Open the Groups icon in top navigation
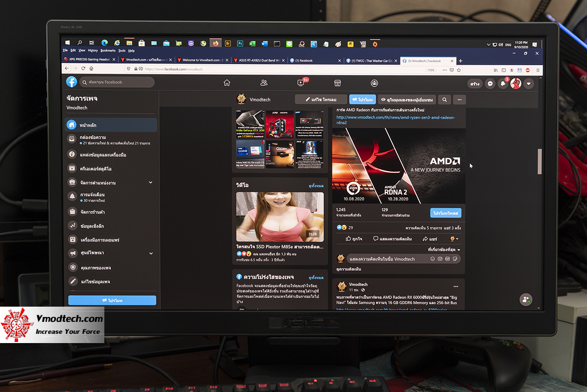 (x=374, y=83)
